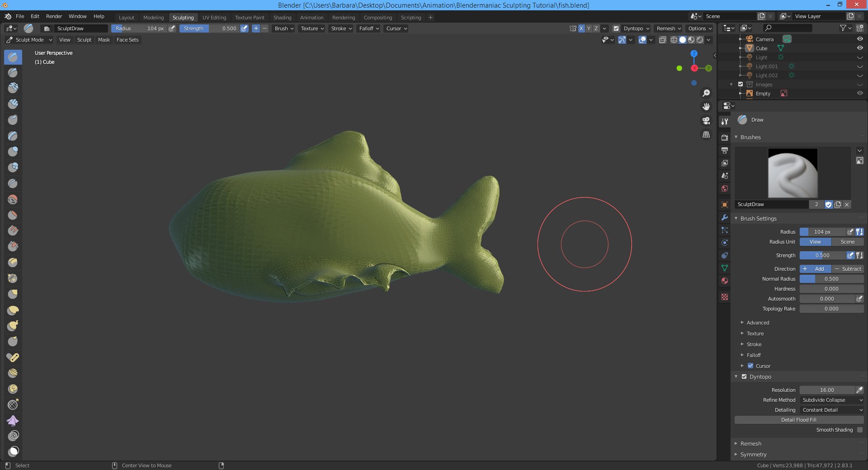Viewport: 868px width, 470px height.
Task: Click the Detail Flood Fill button
Action: pos(798,420)
